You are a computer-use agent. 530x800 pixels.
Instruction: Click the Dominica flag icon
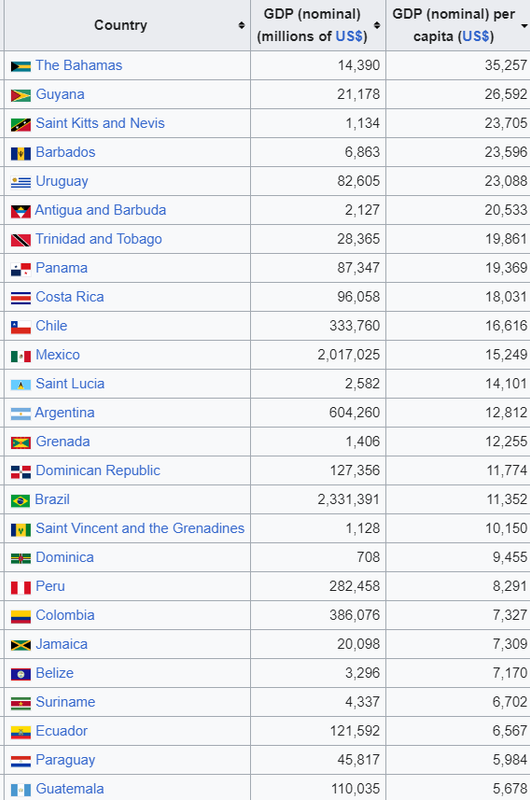click(x=20, y=558)
